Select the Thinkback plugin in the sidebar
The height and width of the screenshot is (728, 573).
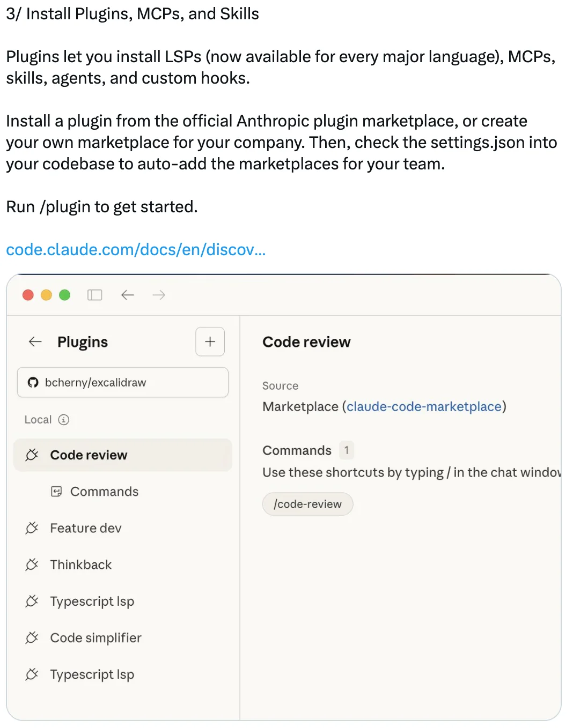click(x=80, y=564)
